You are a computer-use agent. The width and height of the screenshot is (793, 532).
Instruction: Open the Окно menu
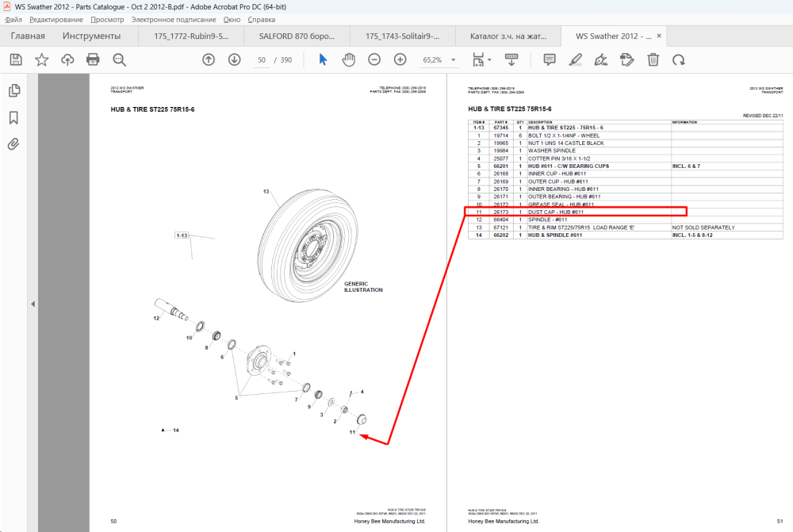[x=232, y=20]
